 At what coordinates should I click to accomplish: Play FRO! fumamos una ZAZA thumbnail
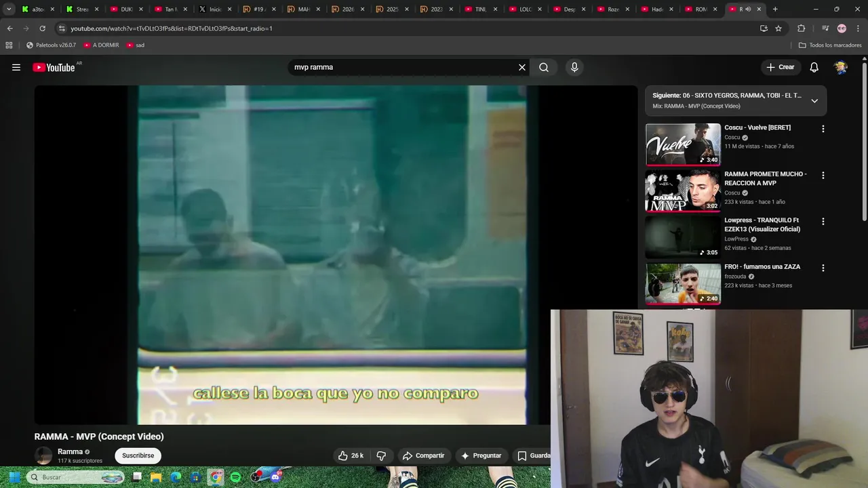click(x=683, y=283)
